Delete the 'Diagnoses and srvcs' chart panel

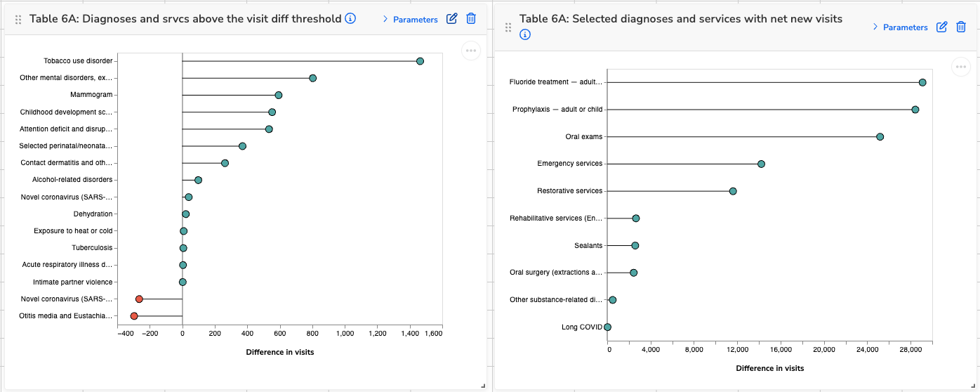(471, 19)
